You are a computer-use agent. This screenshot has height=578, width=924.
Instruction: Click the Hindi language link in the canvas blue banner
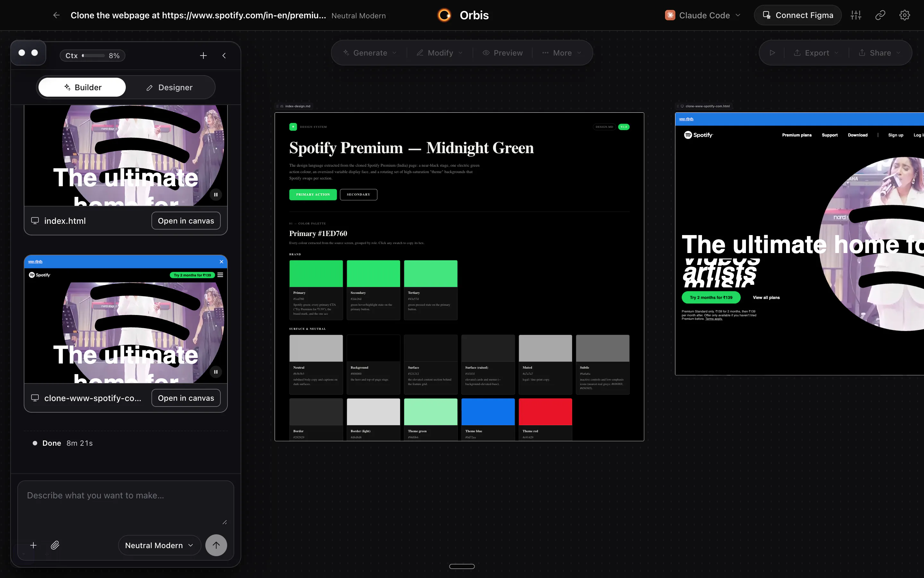686,119
